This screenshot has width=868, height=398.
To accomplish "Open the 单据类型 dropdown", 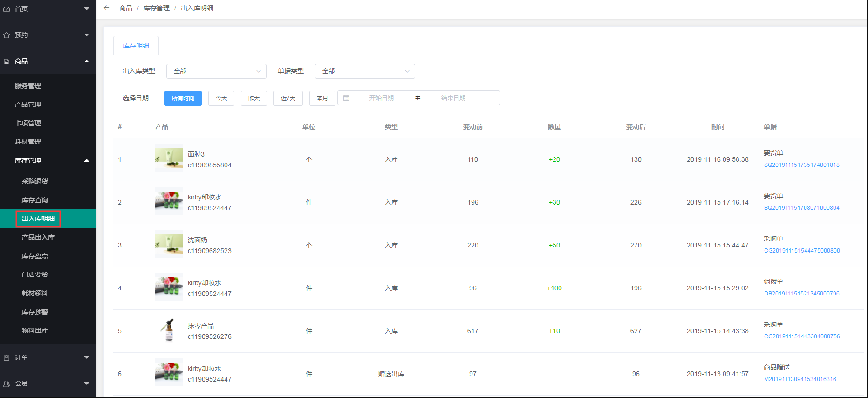I will pos(365,71).
